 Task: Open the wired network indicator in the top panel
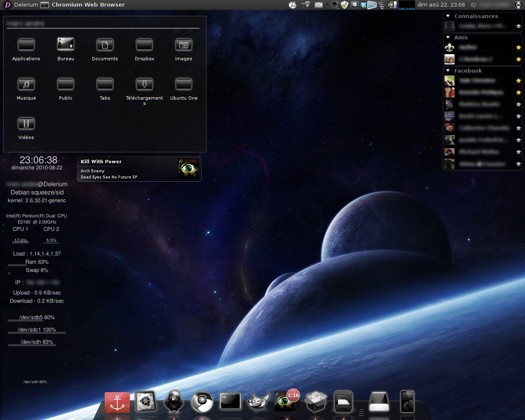(306, 5)
